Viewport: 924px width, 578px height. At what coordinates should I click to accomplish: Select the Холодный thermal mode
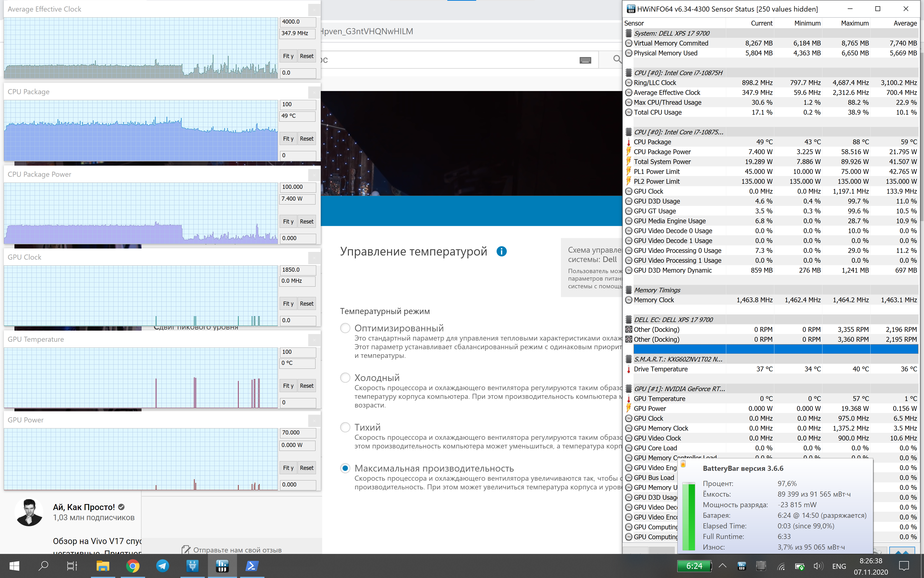[x=345, y=378]
